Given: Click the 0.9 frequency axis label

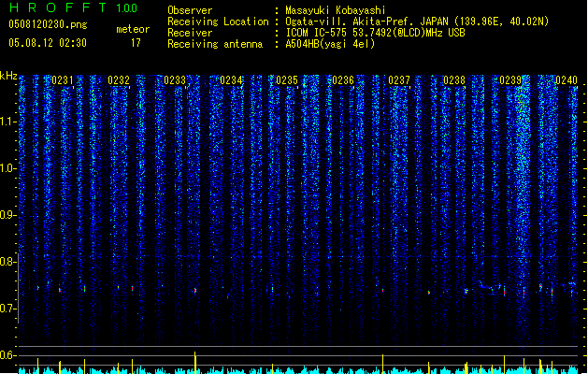Looking at the screenshot, I should (7, 215).
